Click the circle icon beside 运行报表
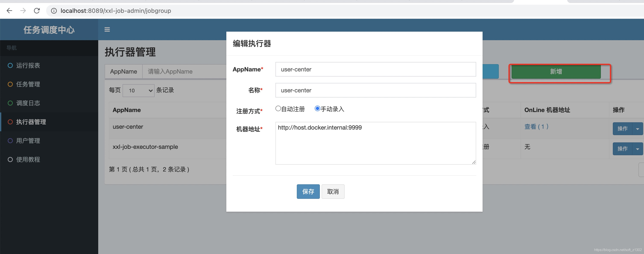The image size is (644, 254). [x=10, y=66]
